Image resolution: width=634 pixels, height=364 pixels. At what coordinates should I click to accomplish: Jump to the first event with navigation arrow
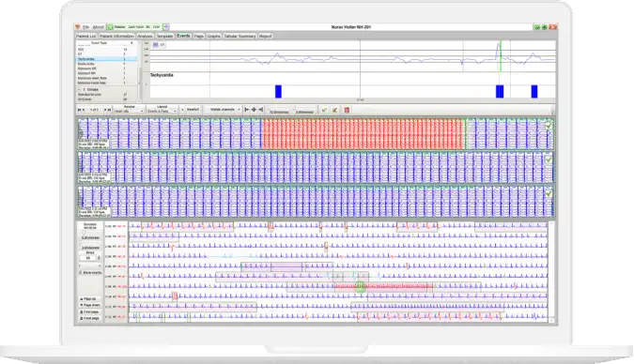(x=79, y=110)
